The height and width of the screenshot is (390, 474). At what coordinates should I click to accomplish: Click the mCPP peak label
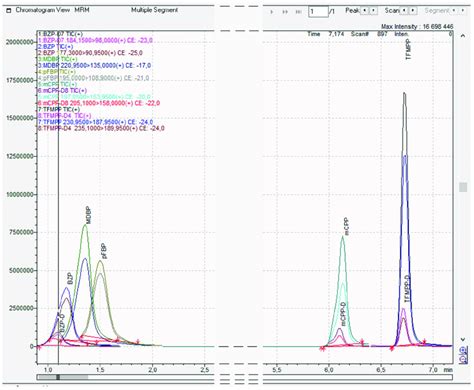click(346, 227)
